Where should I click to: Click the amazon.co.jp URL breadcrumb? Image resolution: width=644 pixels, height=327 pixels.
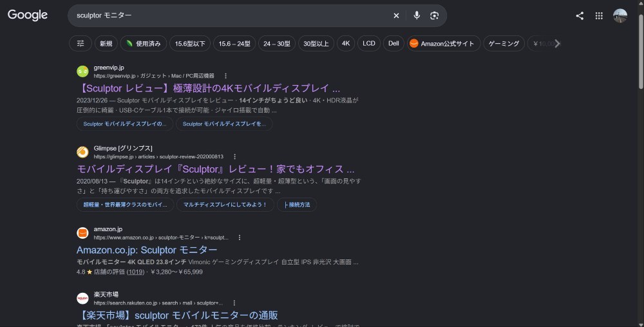click(161, 238)
